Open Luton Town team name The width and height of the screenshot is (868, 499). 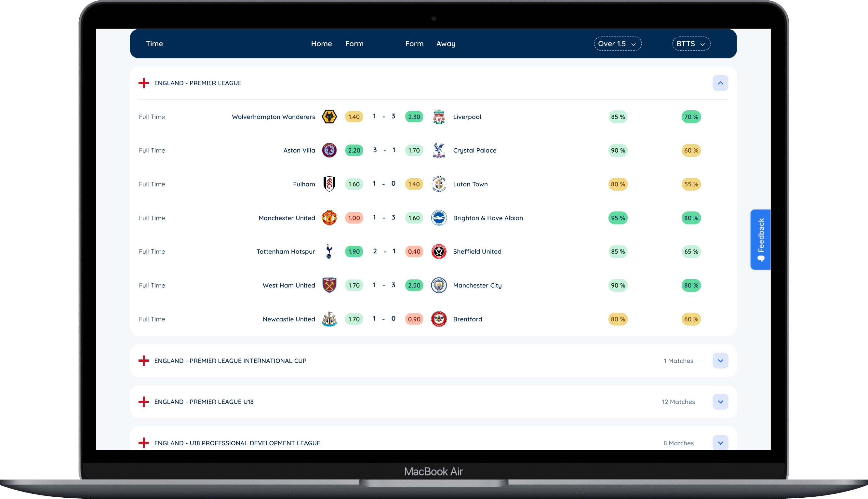click(470, 184)
